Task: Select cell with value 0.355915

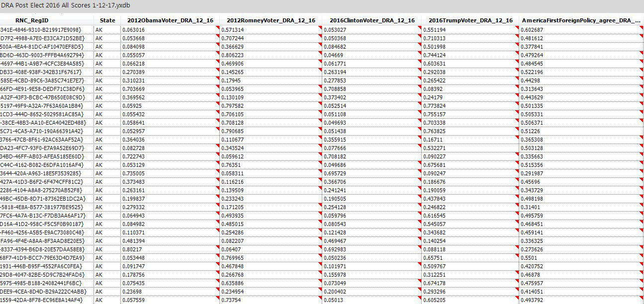Action: [x=372, y=140]
